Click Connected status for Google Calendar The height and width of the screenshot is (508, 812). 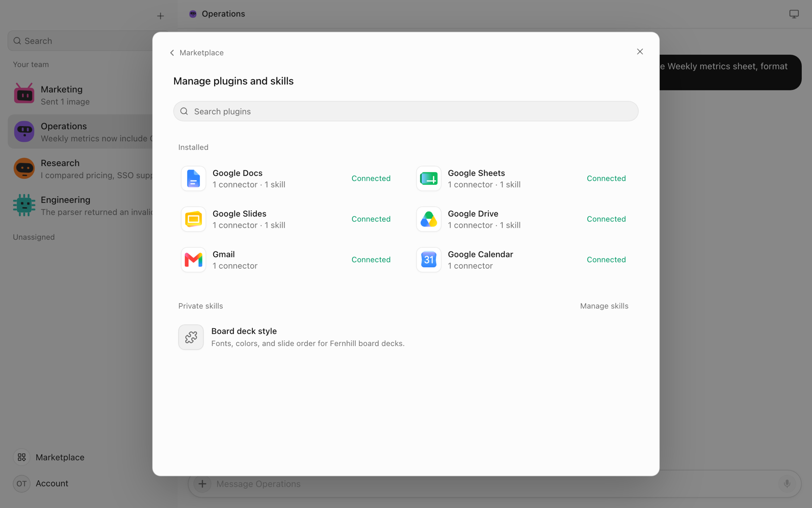(x=606, y=260)
